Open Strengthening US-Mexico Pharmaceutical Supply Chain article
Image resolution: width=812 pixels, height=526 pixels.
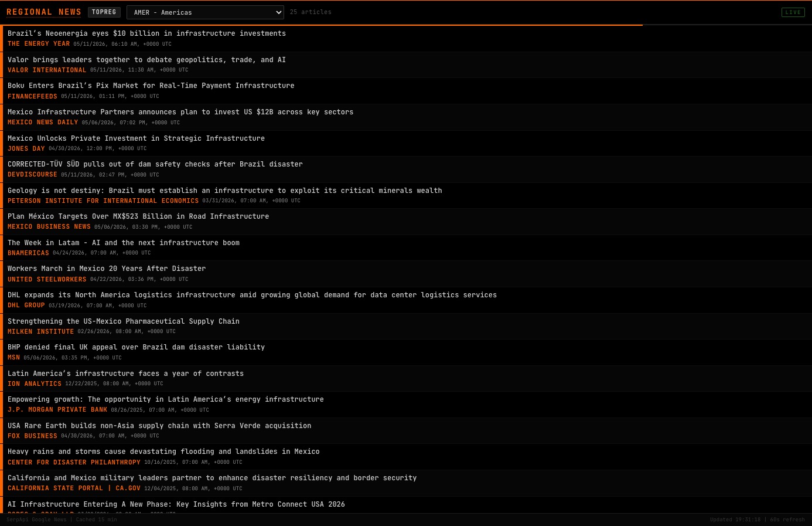coord(124,321)
